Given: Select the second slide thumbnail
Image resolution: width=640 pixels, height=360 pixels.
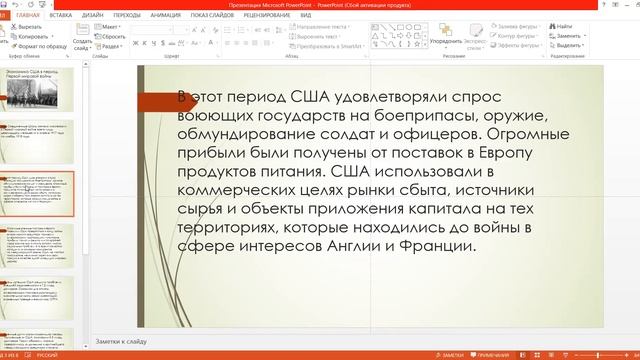Looking at the screenshot, I should pos(38,142).
